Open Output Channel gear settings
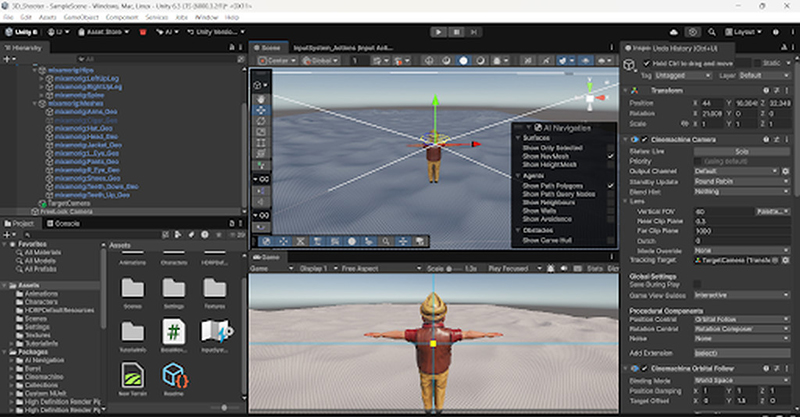 (x=786, y=171)
